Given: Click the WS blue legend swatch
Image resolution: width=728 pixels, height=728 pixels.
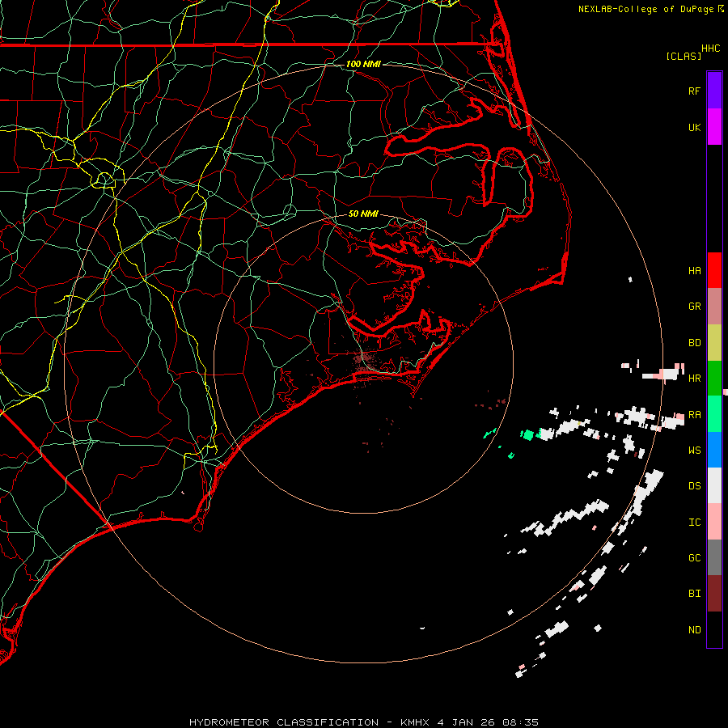Looking at the screenshot, I should click(x=714, y=450).
